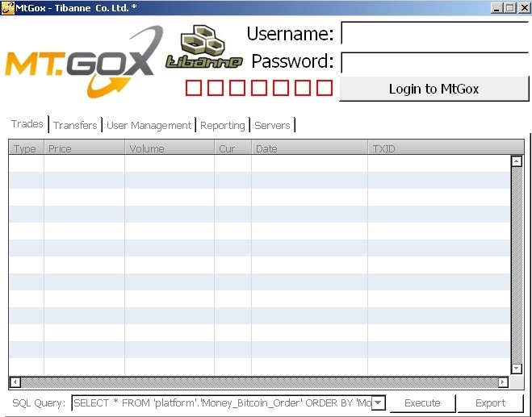The height and width of the screenshot is (417, 532).
Task: Click the Export button
Action: pos(490,402)
